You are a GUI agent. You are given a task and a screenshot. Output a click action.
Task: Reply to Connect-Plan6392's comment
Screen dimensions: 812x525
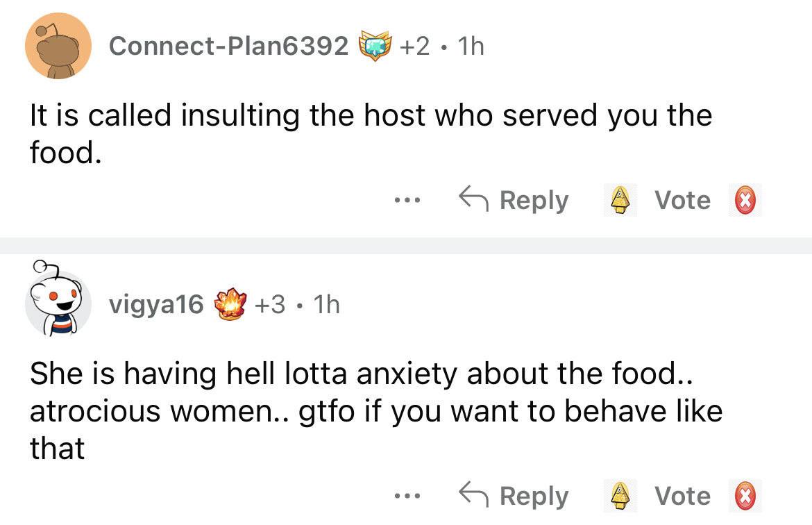514,200
